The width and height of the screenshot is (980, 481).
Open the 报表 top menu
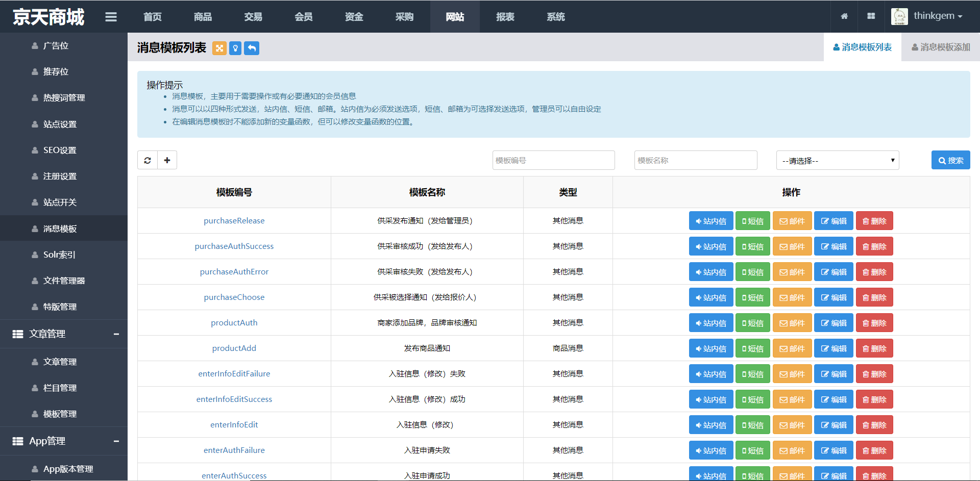click(505, 17)
